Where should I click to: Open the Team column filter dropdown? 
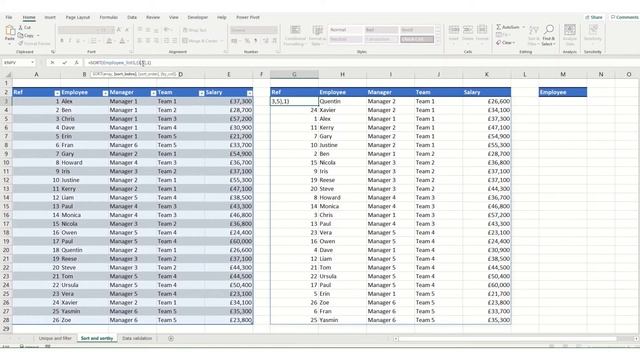pyautogui.click(x=202, y=93)
